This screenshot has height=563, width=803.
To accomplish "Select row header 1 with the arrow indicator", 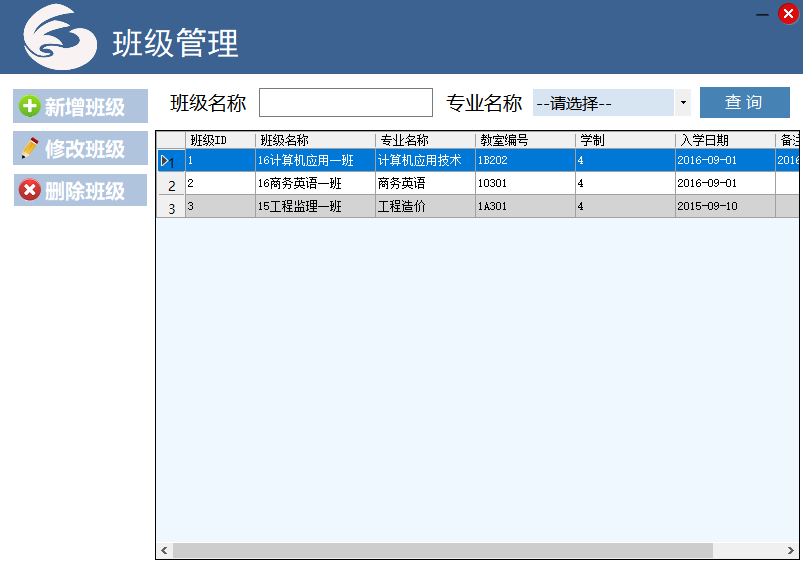I will click(x=171, y=160).
